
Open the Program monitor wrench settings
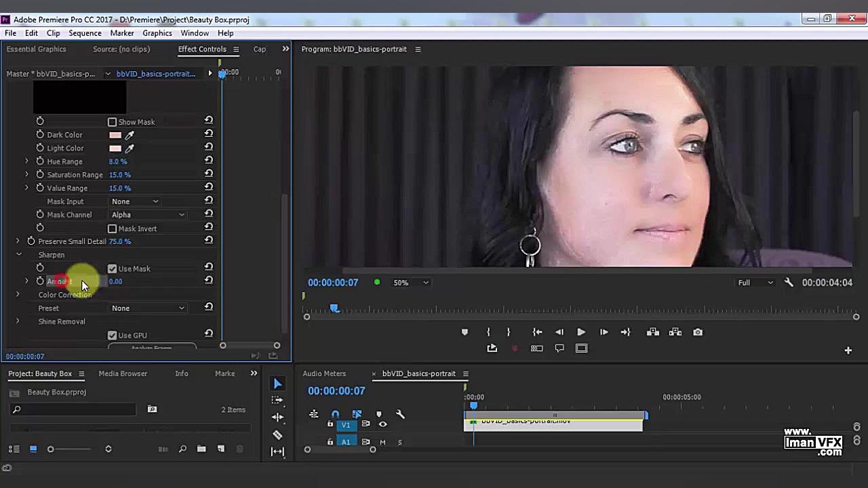[x=789, y=283]
